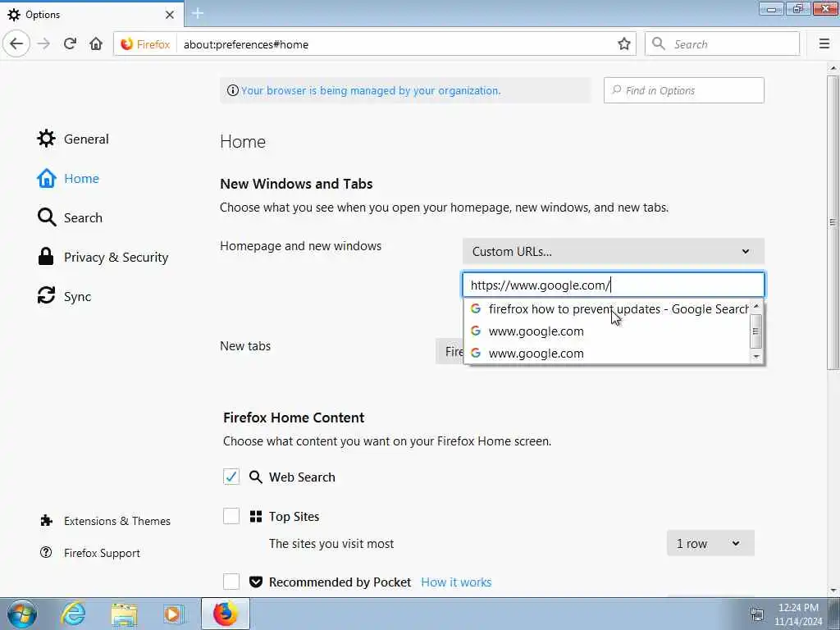This screenshot has height=630, width=840.
Task: Open the Firefox hamburger menu
Action: 824,44
